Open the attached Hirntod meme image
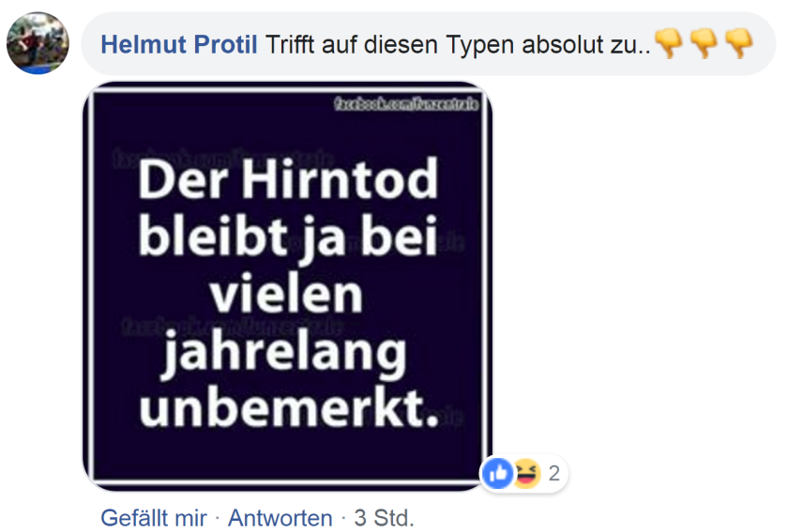The width and height of the screenshot is (788, 532). (x=287, y=286)
